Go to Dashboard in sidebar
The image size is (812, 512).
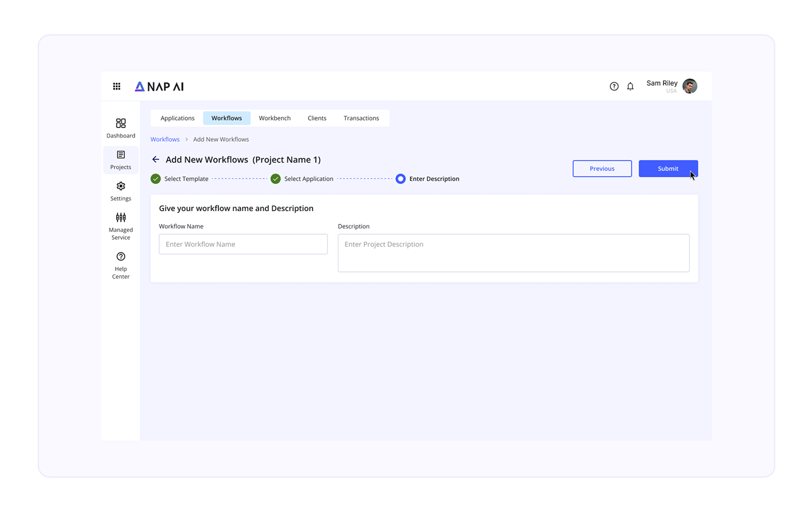pos(120,129)
